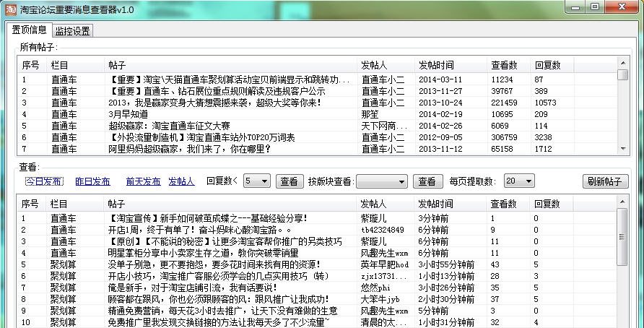Select post 【原创】【不能说的秘密】

point(225,242)
